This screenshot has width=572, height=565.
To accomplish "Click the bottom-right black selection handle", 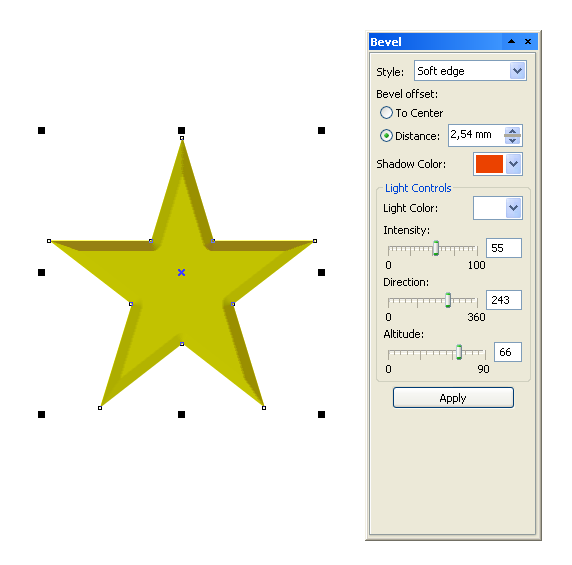I will tap(321, 414).
